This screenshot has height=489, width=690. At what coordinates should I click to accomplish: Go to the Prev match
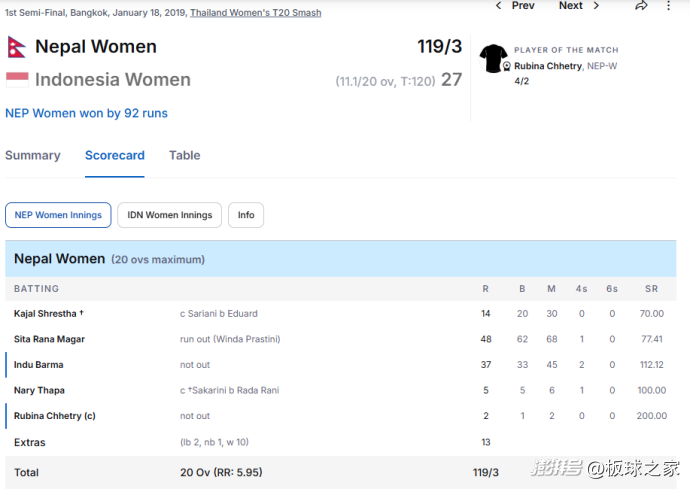click(x=523, y=6)
